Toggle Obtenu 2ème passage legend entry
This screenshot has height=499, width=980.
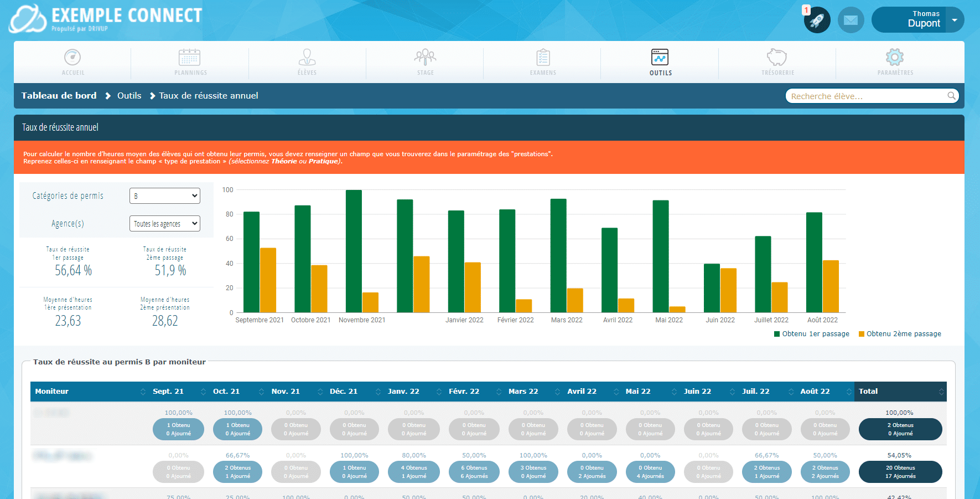(900, 334)
